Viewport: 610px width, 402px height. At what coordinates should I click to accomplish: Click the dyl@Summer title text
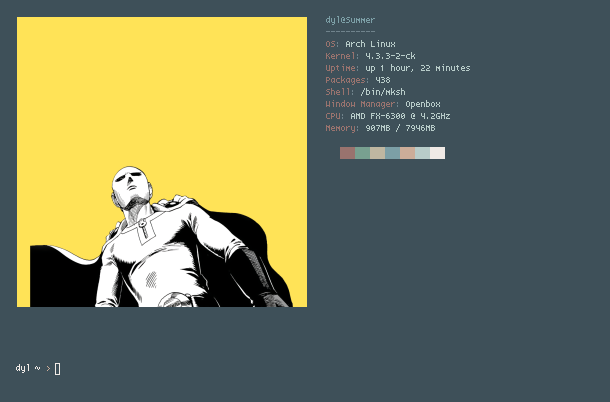[x=350, y=20]
